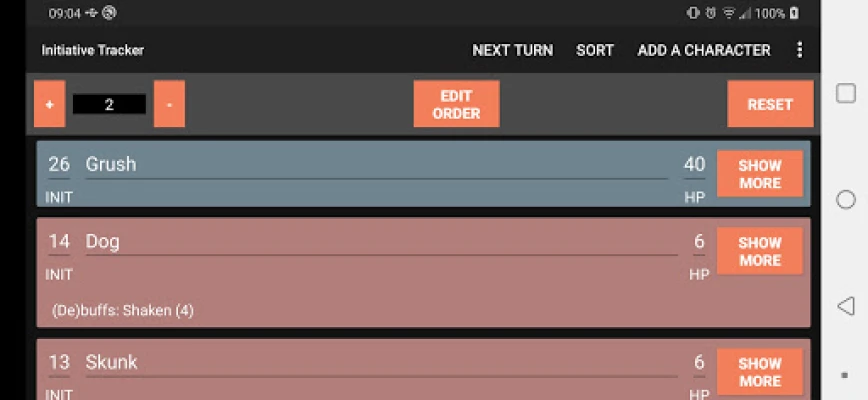Tap the minus button to decrease round
The image size is (868, 400).
point(169,104)
